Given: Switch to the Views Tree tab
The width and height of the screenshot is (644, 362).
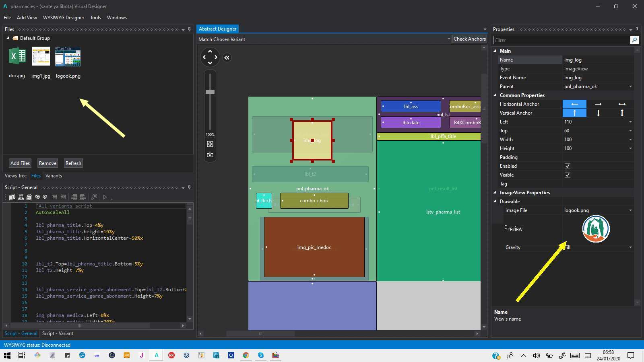Looking at the screenshot, I should [16, 176].
